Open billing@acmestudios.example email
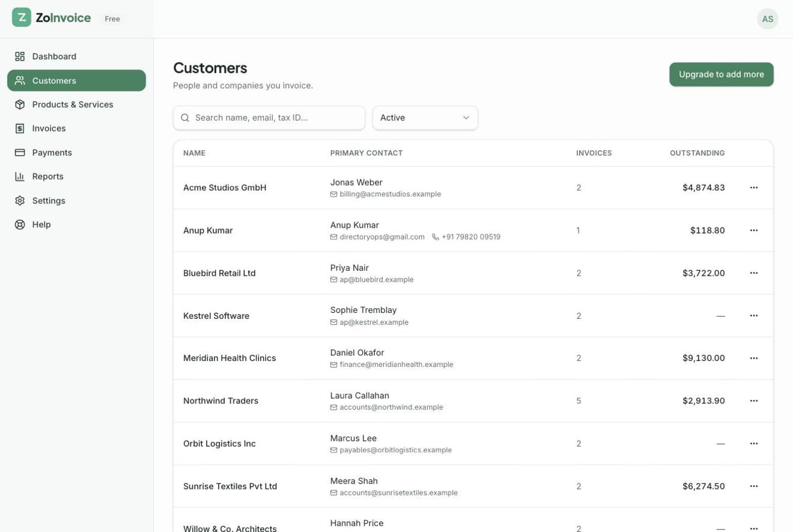793x532 pixels. pos(390,195)
